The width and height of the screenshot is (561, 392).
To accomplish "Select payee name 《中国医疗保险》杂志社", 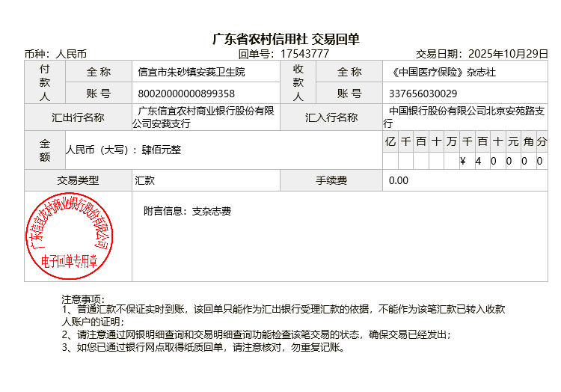I will click(443, 73).
